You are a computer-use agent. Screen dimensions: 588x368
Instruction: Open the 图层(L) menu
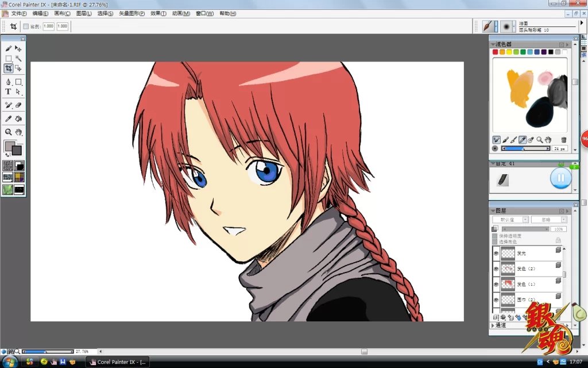click(84, 14)
